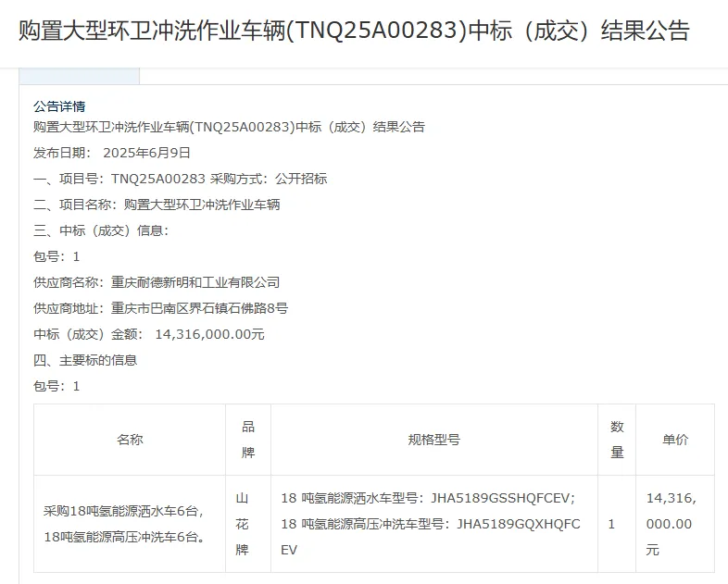Screen dimensions: 728x584
Task: Click the '品牌' table column header
Action: 248,440
